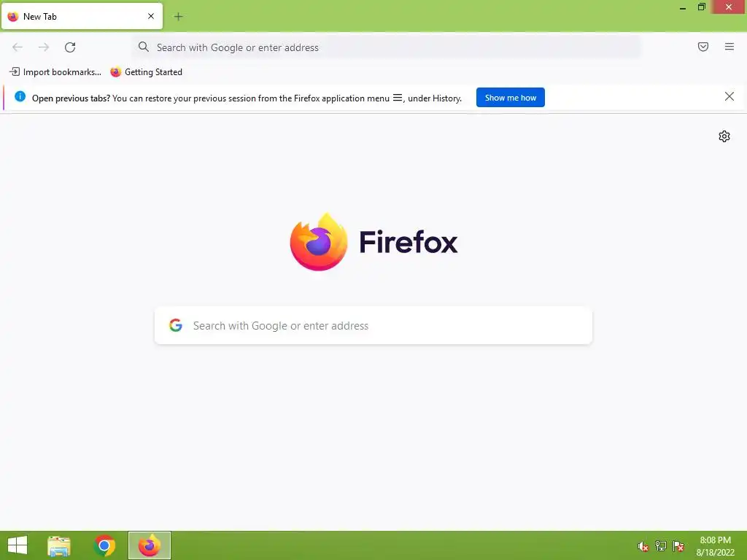Screen dimensions: 747x560
Task: Click the Show me how button
Action: pyautogui.click(x=510, y=98)
